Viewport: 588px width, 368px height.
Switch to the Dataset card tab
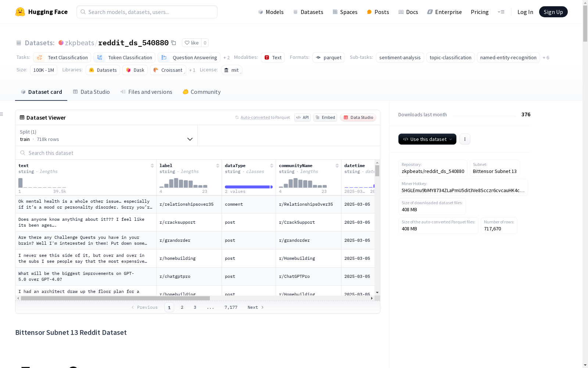41,92
